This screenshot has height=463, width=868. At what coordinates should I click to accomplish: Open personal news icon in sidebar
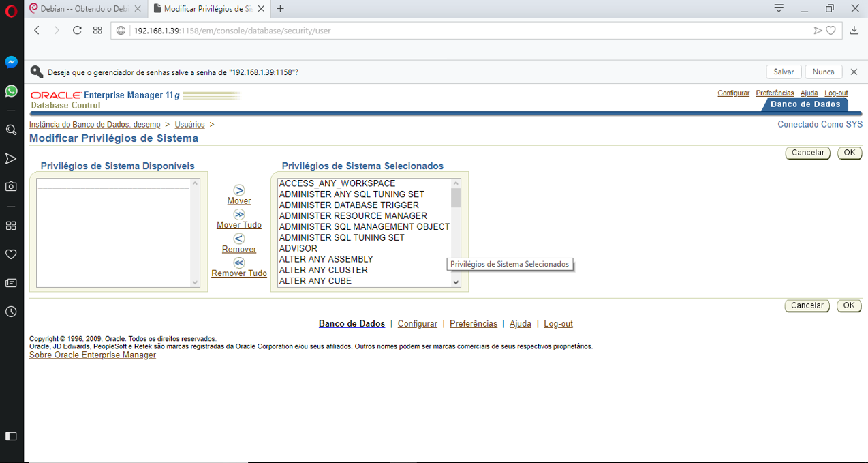(11, 282)
